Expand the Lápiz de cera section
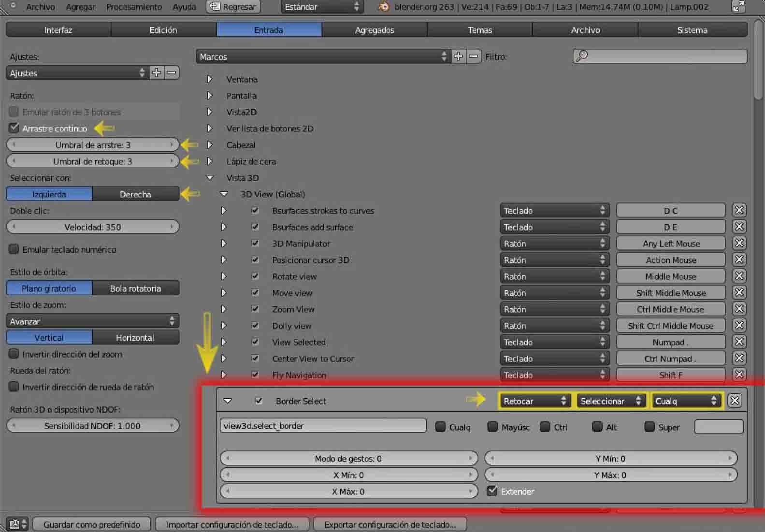Image resolution: width=765 pixels, height=532 pixels. [x=209, y=161]
